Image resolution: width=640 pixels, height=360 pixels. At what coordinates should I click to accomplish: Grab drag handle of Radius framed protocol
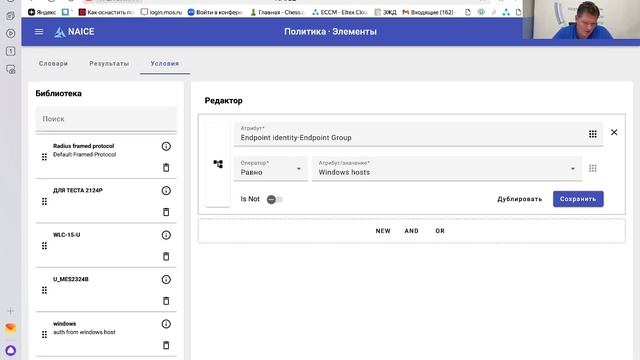pos(44,157)
